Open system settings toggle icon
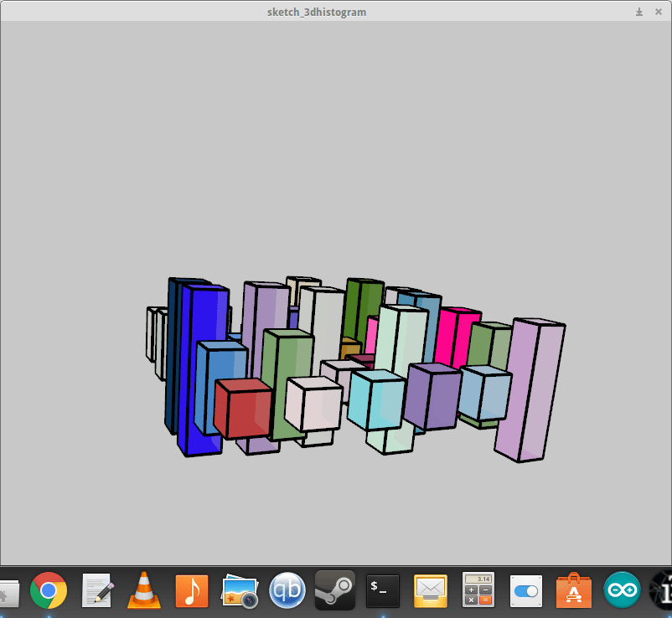Image resolution: width=672 pixels, height=618 pixels. [525, 590]
